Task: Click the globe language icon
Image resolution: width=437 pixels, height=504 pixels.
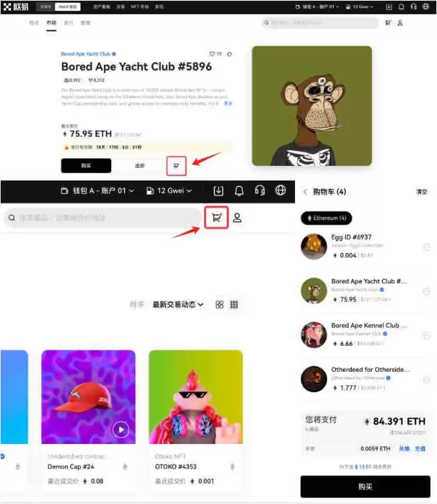Action: tap(280, 190)
